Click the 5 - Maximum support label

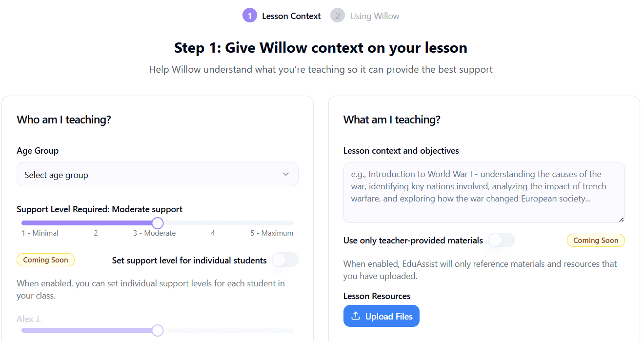click(272, 233)
